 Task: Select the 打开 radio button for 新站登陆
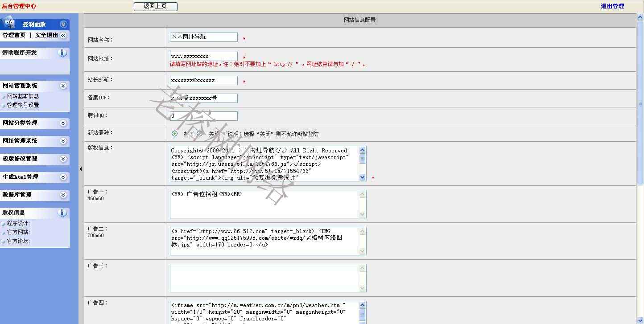pyautogui.click(x=175, y=134)
